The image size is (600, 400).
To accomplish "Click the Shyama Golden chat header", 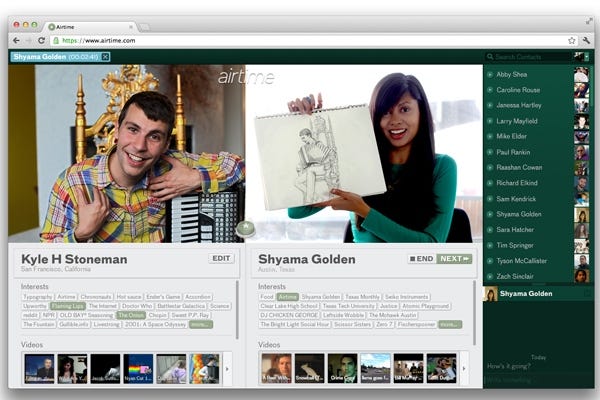I will click(x=538, y=294).
